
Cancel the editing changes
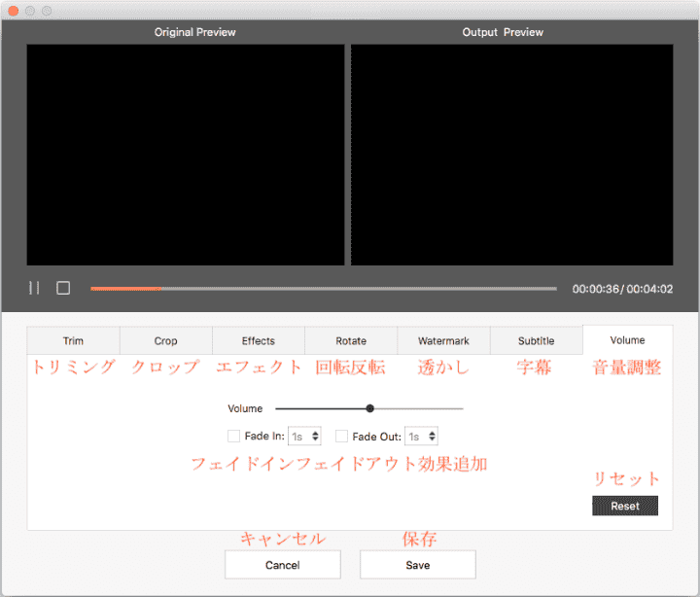pyautogui.click(x=283, y=565)
